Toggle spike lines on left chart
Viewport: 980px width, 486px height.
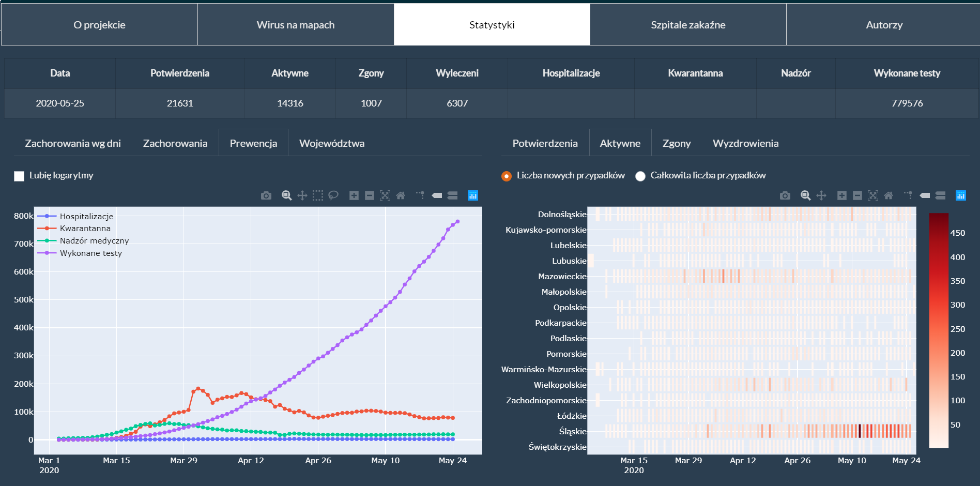(420, 195)
